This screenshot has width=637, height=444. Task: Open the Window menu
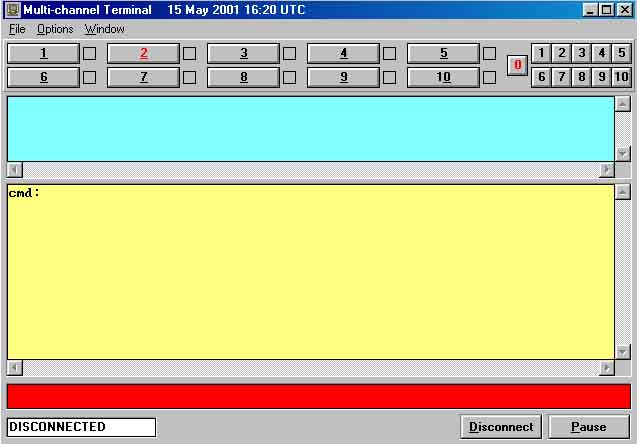point(104,29)
